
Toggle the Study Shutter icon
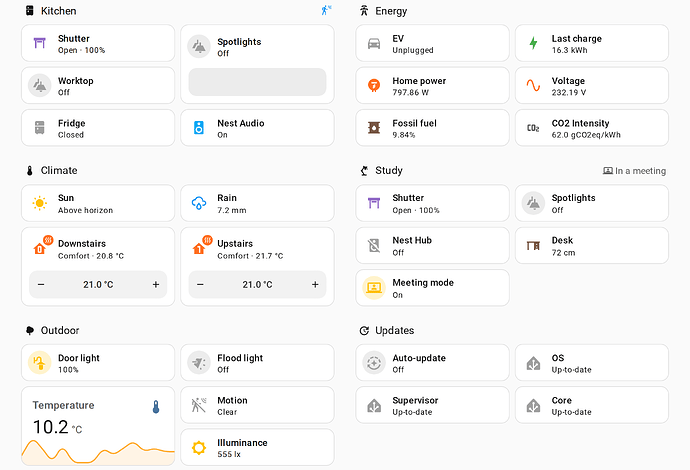(x=374, y=203)
